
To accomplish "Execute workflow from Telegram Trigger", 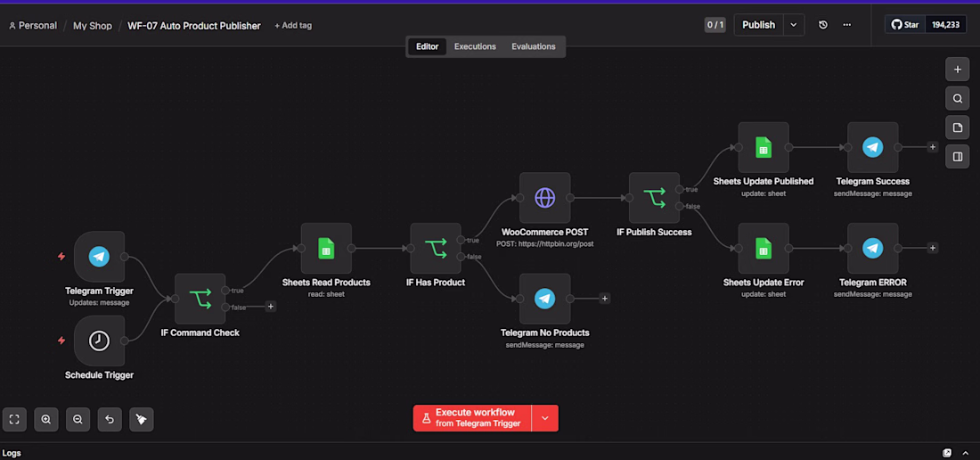I will click(x=472, y=418).
